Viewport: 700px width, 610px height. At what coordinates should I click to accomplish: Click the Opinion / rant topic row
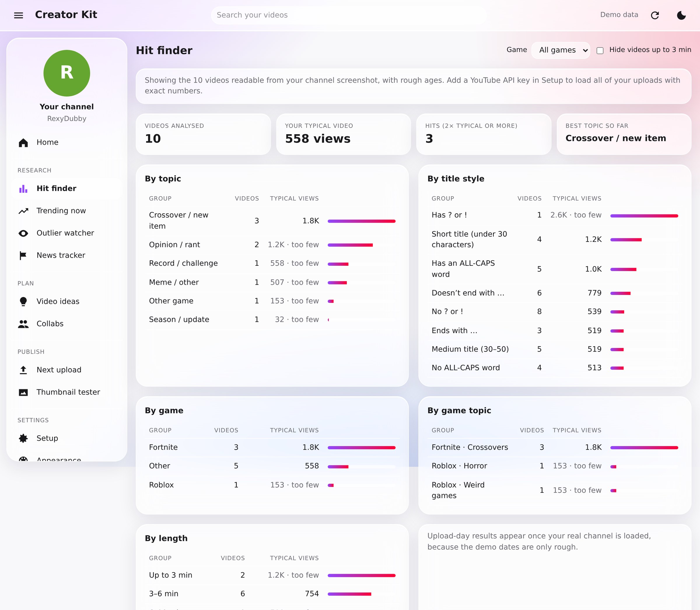point(272,245)
